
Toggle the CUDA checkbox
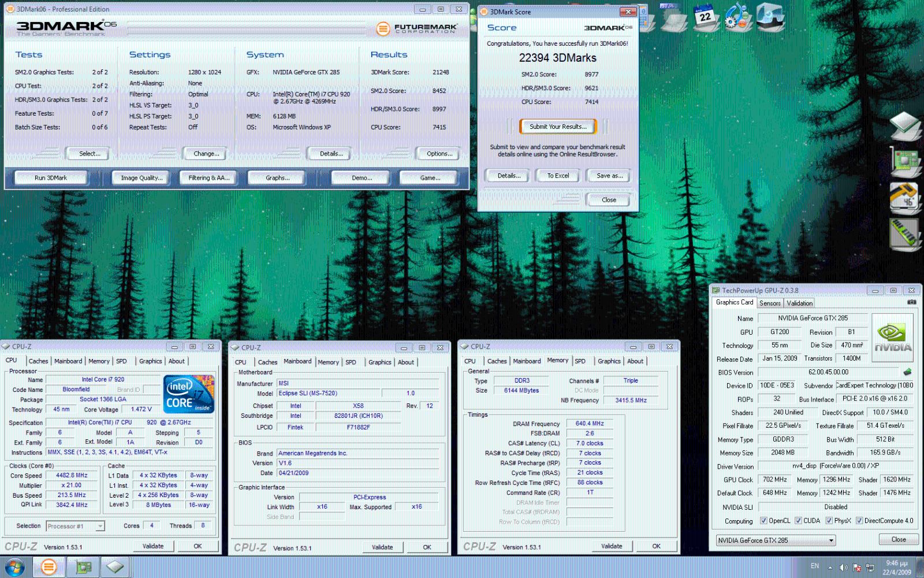click(799, 520)
